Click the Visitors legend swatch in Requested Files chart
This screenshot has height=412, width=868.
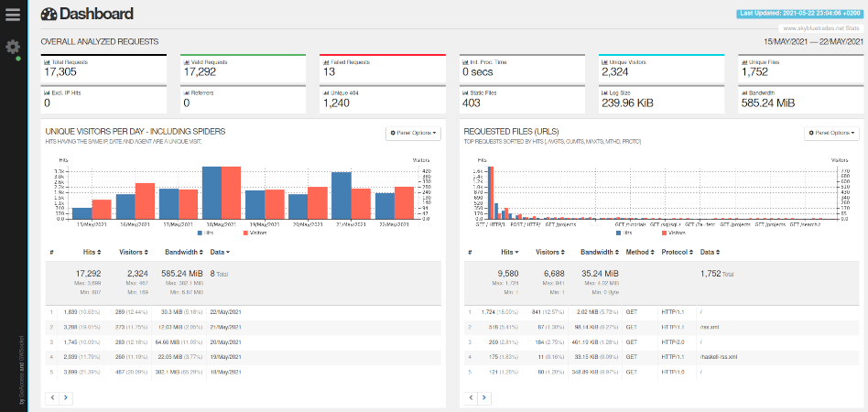click(x=665, y=233)
